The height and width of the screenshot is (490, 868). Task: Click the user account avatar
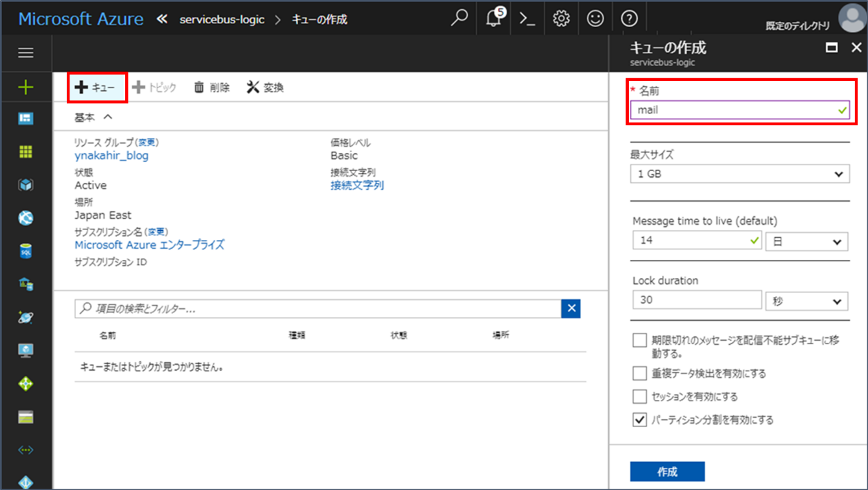pyautogui.click(x=852, y=18)
